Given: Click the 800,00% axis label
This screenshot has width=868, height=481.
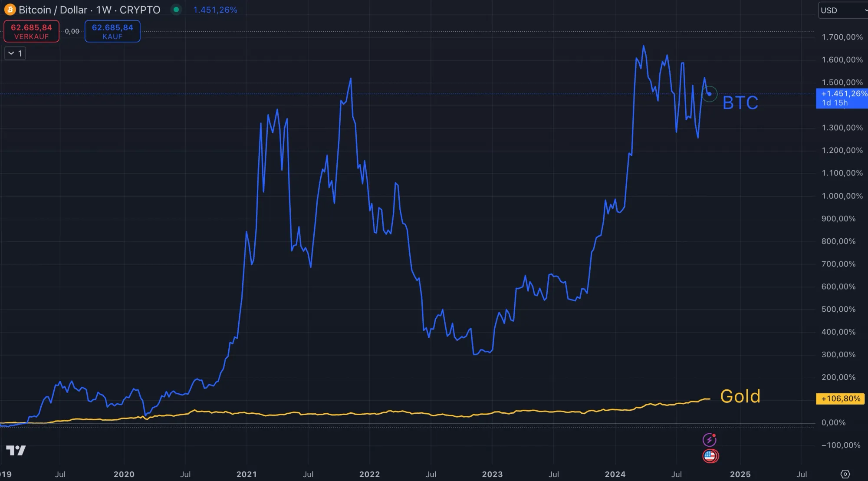Looking at the screenshot, I should click(x=838, y=241).
